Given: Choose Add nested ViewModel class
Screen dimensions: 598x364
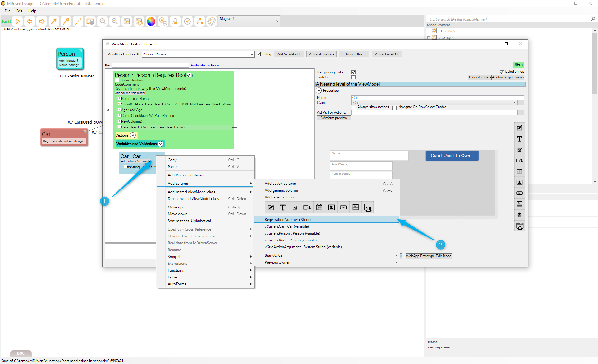Looking at the screenshot, I should point(192,192).
